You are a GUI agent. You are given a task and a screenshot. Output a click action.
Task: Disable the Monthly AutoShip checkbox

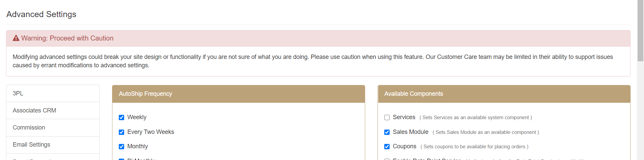pyautogui.click(x=121, y=147)
